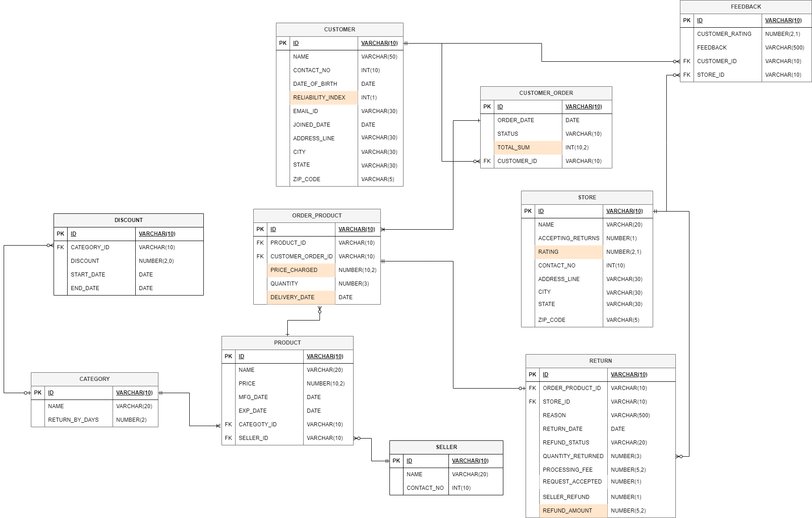This screenshot has height=518, width=812.
Task: Select the REFUND_STATUS field
Action: [566, 443]
